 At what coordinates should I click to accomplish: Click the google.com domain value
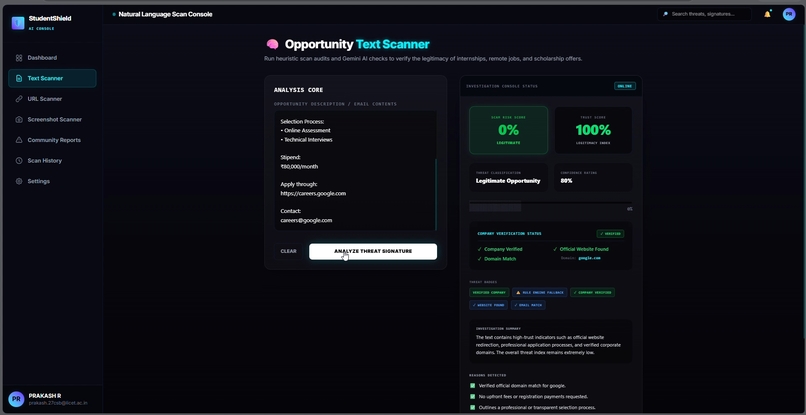coord(589,258)
